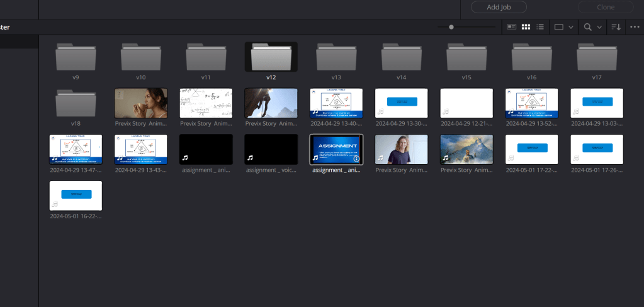Select the rock climber Previx Story thumbnail
The height and width of the screenshot is (307, 644).
(x=271, y=103)
